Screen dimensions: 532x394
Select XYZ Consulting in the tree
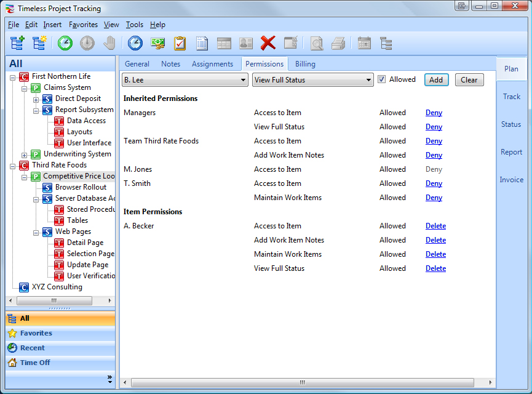(x=57, y=287)
